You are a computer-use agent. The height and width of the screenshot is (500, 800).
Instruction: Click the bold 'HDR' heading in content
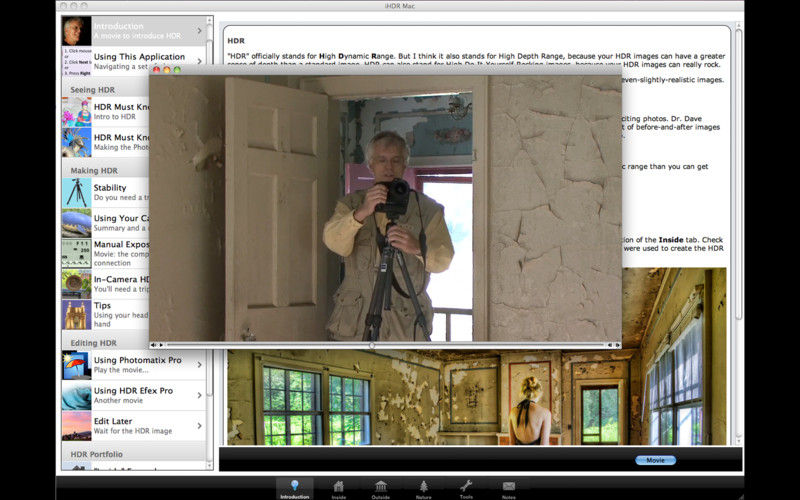[x=236, y=40]
